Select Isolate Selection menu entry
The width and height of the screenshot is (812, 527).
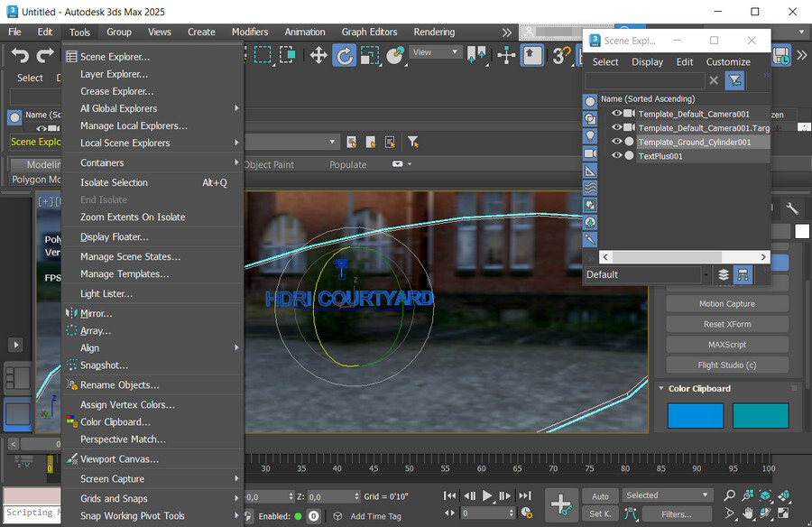click(152, 182)
